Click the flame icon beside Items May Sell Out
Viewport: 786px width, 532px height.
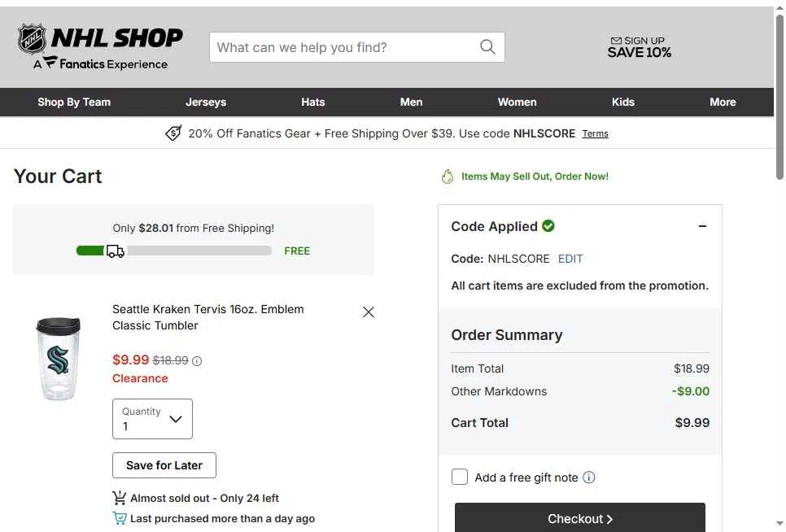(448, 177)
